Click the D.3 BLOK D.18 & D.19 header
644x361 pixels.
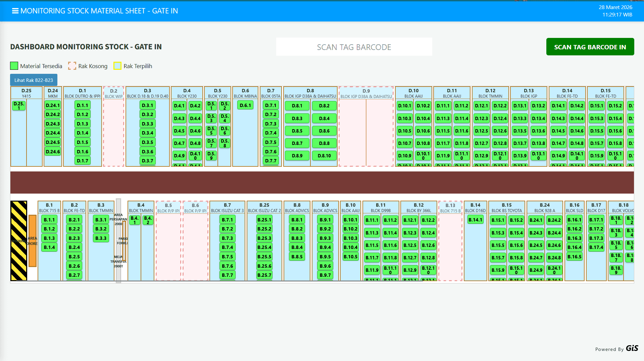[x=147, y=93]
